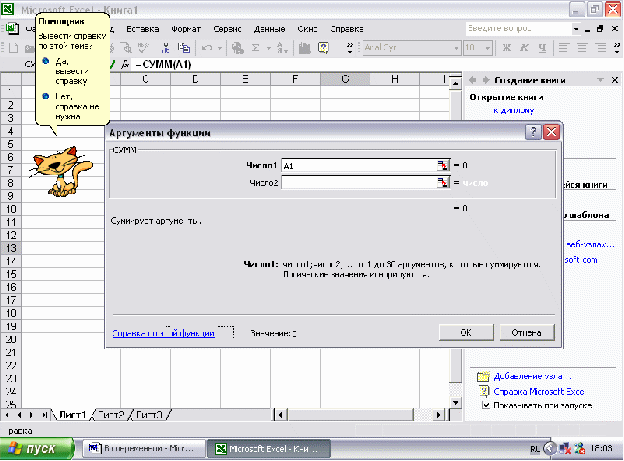Screen dimensions: 624x461
Task: Click task pane forward arrow
Action: (x=486, y=80)
